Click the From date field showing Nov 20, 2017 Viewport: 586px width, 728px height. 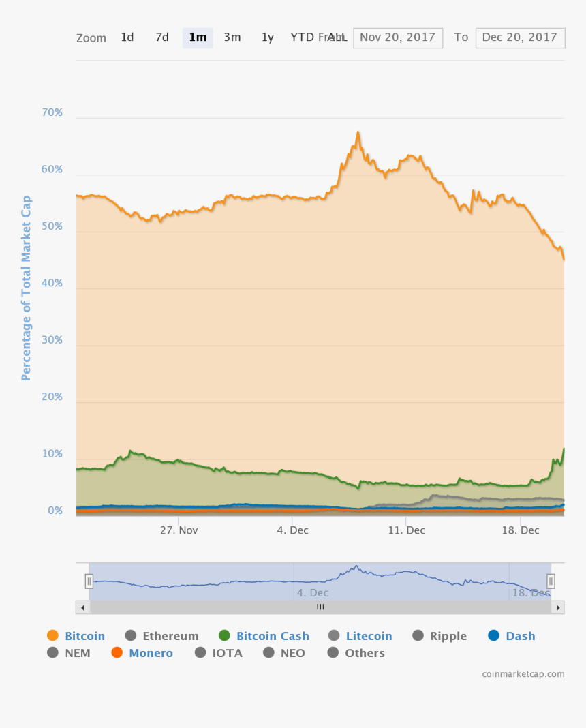(397, 37)
